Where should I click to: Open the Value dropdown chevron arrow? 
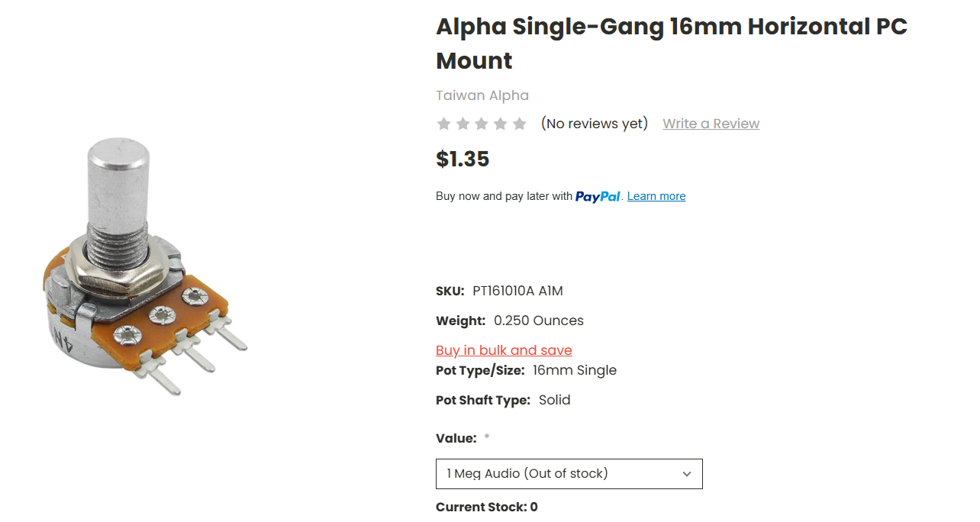687,474
